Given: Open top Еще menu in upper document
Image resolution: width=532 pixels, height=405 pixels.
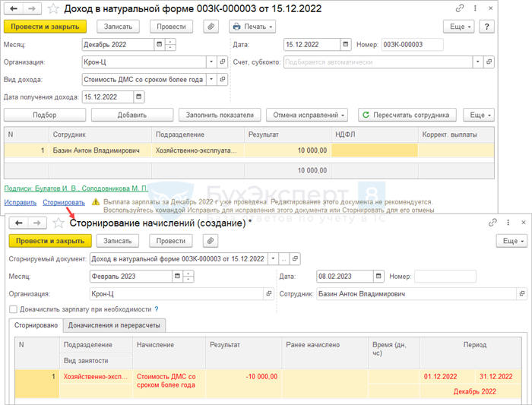Looking at the screenshot, I should 459,27.
